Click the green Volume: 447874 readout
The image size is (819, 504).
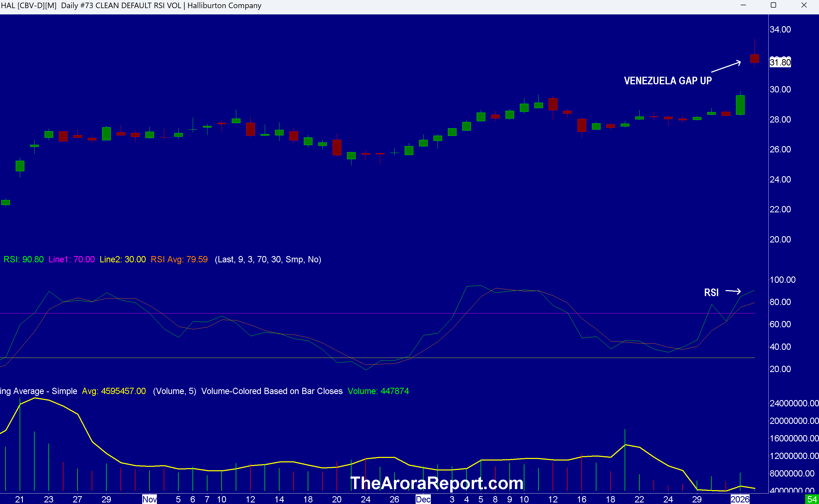(x=378, y=391)
